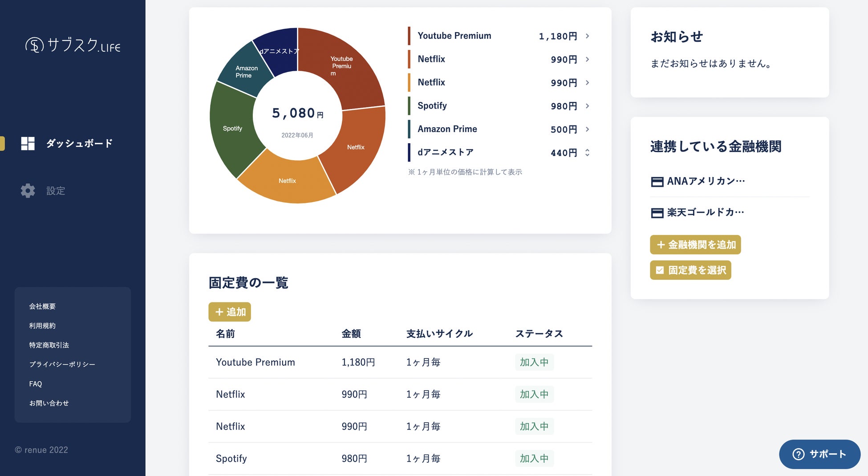Click the Amazon Prime legend label
This screenshot has height=476, width=868.
click(447, 129)
